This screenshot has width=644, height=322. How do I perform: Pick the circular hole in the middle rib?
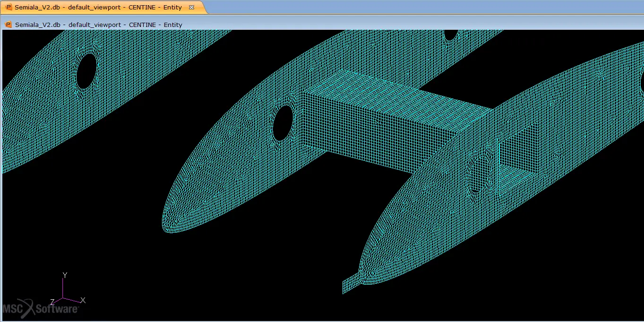coord(283,123)
